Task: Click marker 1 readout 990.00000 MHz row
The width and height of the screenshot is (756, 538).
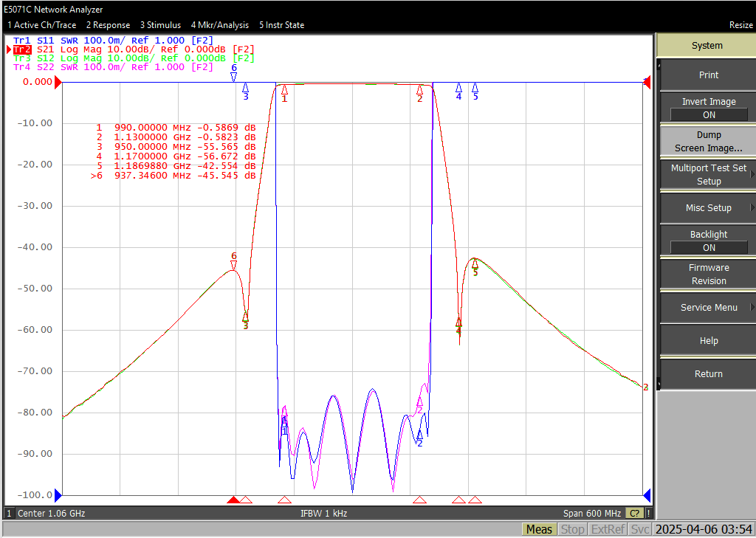Action: [x=176, y=128]
